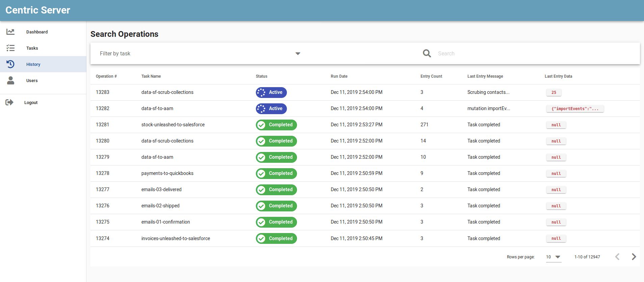
Task: Click the magnifying glass search icon
Action: click(427, 53)
